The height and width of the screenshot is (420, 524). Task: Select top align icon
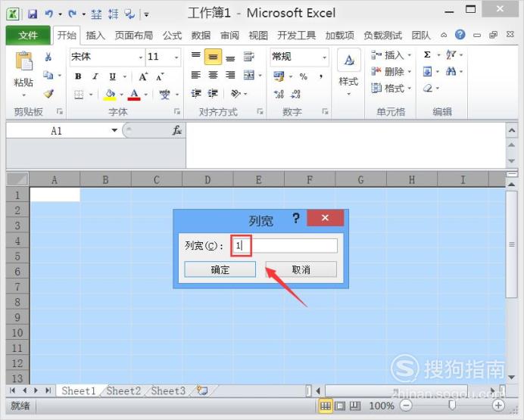(196, 55)
